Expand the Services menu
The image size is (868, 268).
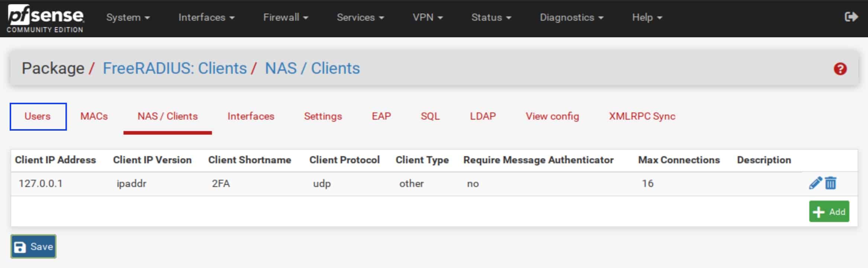point(360,17)
